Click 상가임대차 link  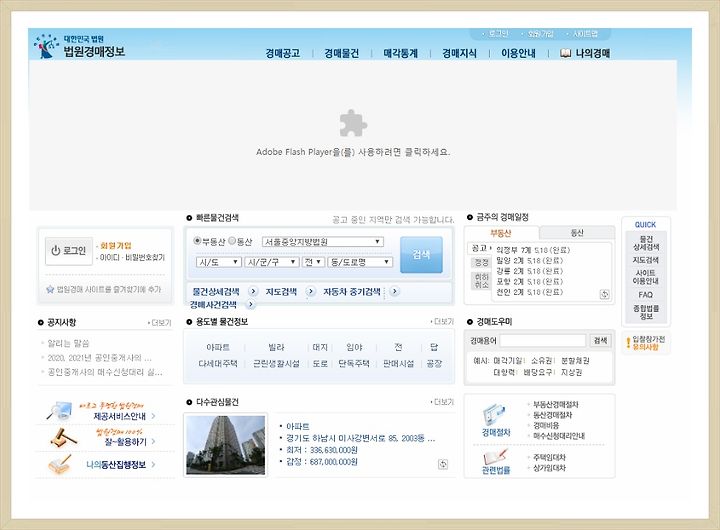click(549, 468)
